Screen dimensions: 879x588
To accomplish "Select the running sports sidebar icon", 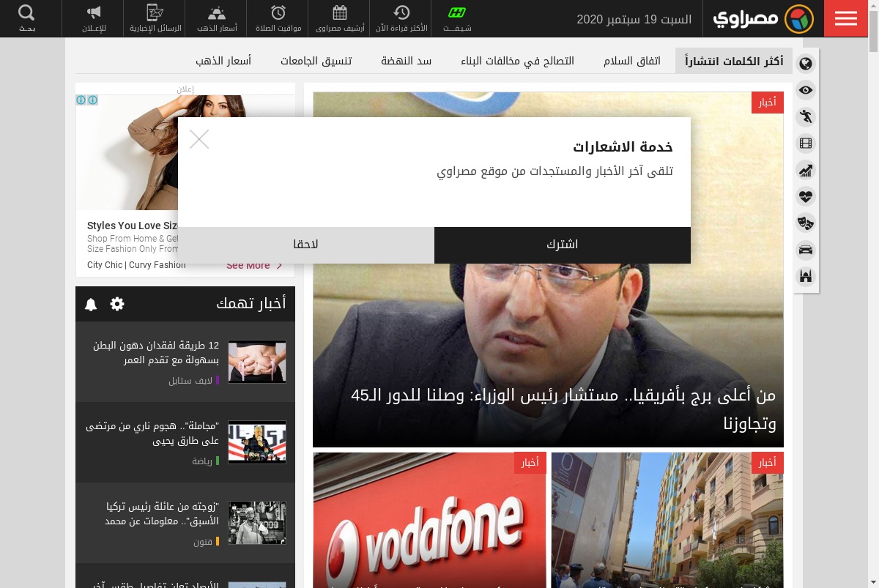I will pyautogui.click(x=806, y=116).
